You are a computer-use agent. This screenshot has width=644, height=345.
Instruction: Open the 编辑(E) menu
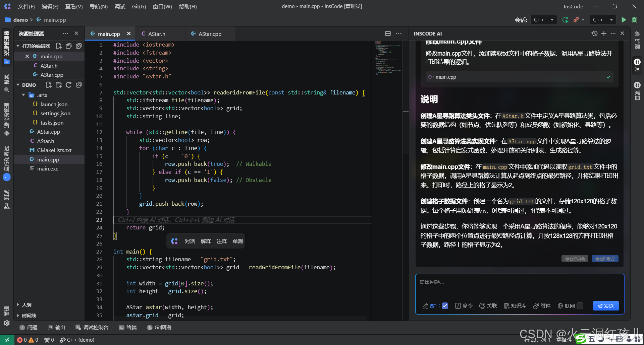click(50, 6)
